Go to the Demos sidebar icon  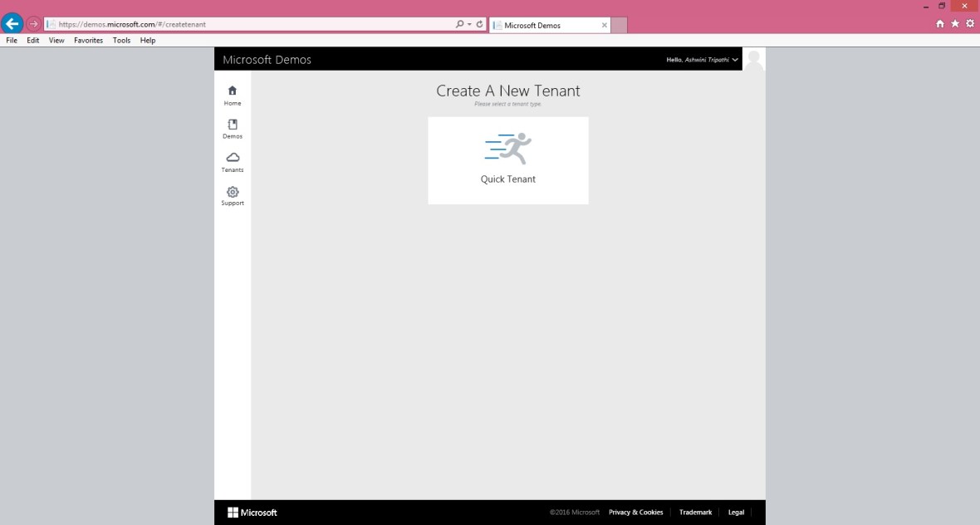tap(233, 125)
